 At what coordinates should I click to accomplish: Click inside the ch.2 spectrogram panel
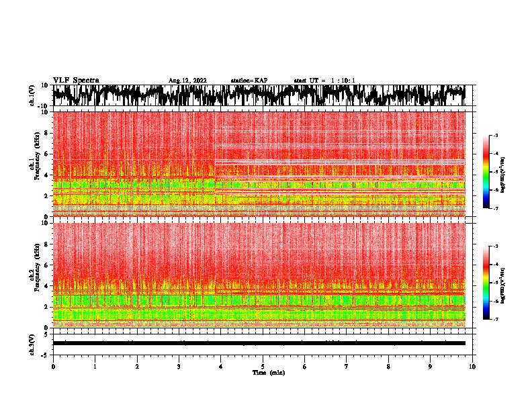click(259, 275)
